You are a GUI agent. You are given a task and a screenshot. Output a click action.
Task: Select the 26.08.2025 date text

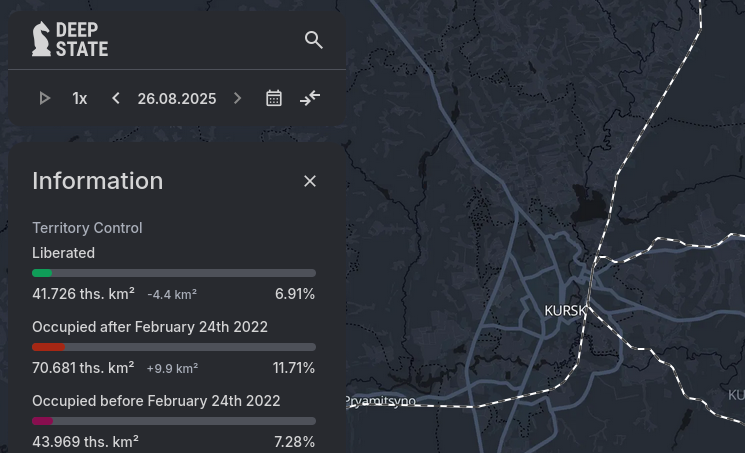177,98
